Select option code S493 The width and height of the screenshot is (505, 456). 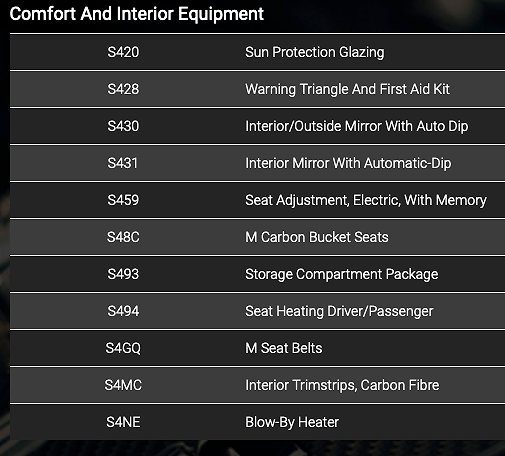(123, 274)
